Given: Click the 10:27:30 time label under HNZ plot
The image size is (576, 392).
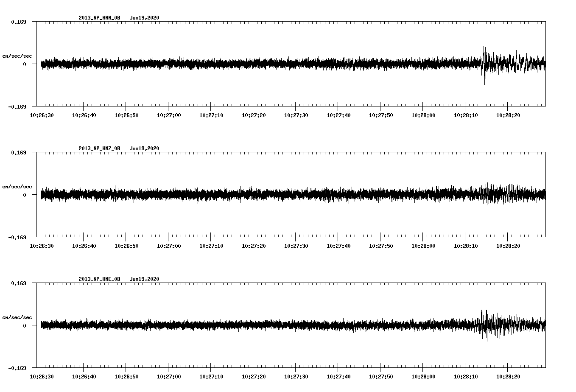Looking at the screenshot, I should click(x=296, y=246).
